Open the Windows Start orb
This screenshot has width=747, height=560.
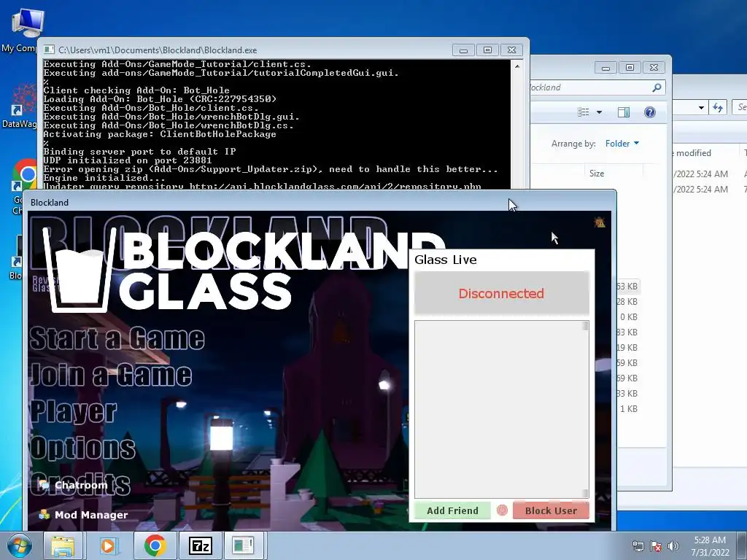pos(19,545)
